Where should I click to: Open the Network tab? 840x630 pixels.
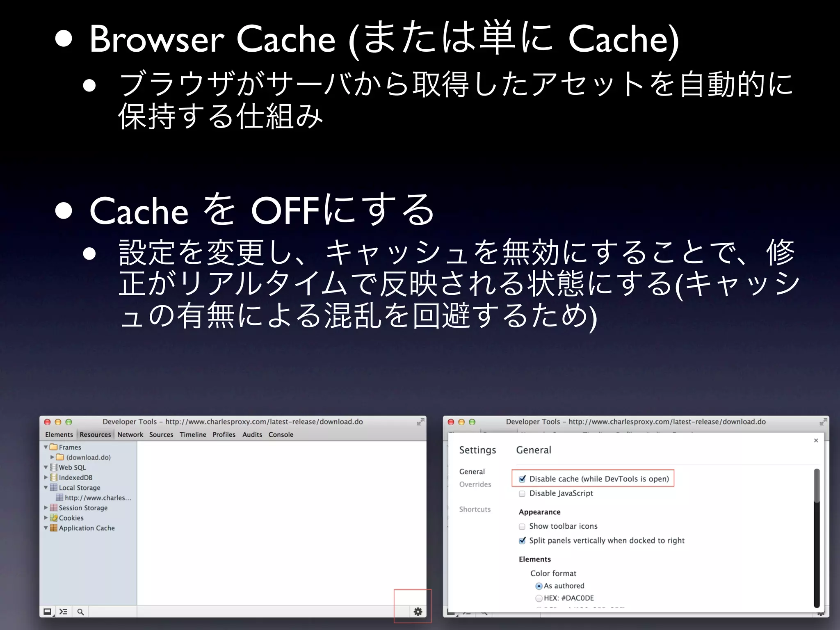130,434
